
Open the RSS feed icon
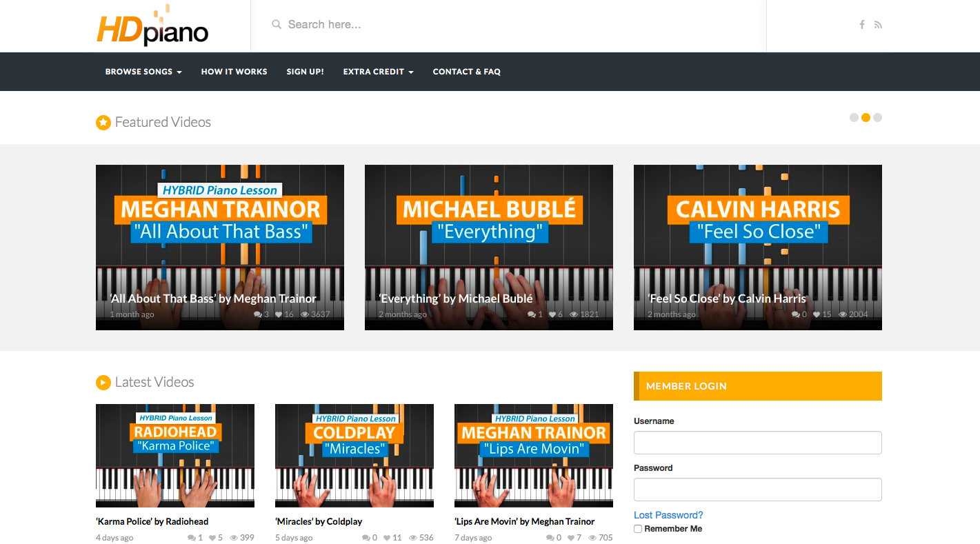click(878, 25)
